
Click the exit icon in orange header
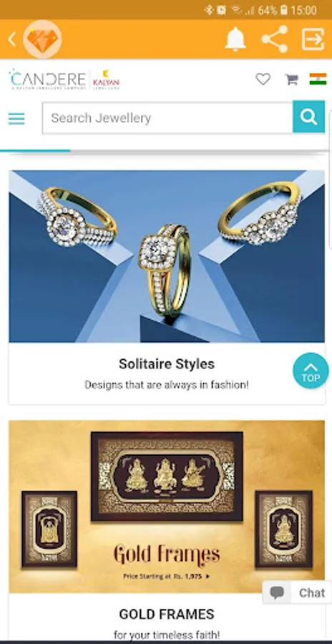click(313, 39)
